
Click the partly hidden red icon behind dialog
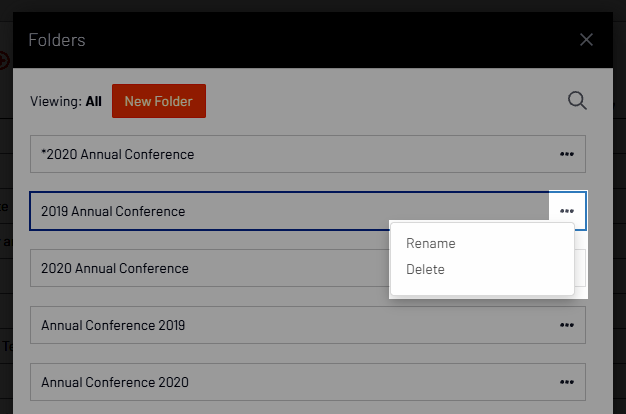pyautogui.click(x=5, y=60)
